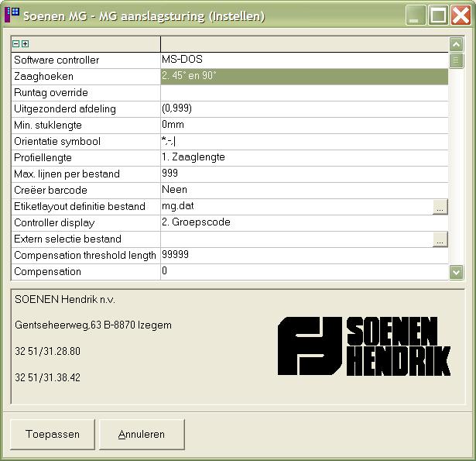Browse for Etiketlayout definitie bestand file
476x461 pixels.
tap(440, 207)
